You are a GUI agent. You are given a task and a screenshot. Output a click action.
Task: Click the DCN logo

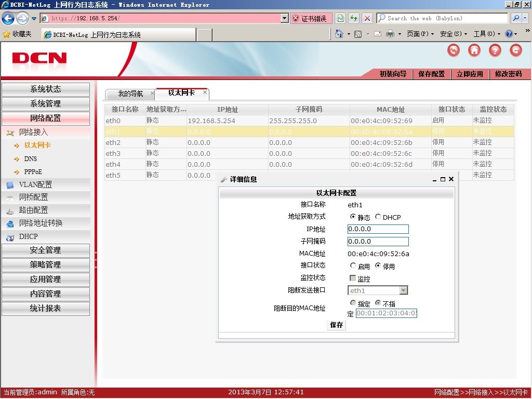click(39, 59)
